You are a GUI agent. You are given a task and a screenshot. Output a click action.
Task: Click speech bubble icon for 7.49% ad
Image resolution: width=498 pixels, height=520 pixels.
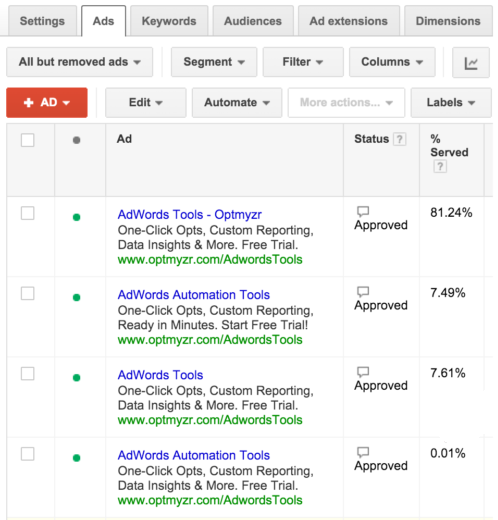[x=363, y=291]
